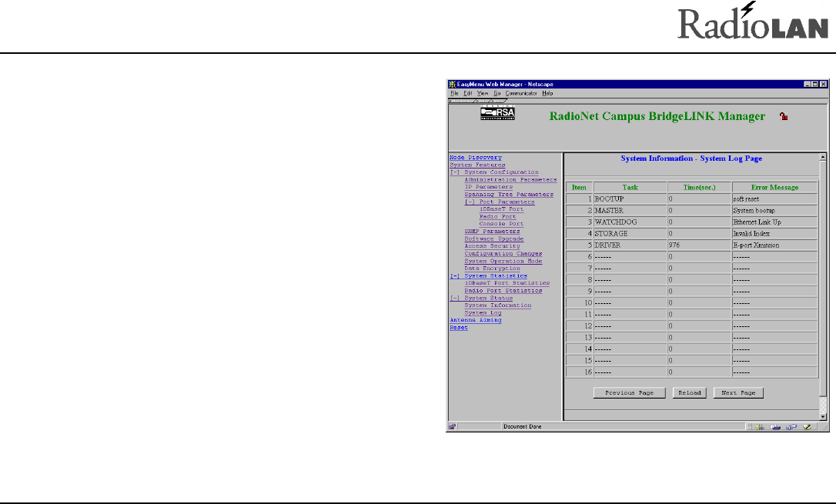This screenshot has width=836, height=504.
Task: Open the System Operation Mode link
Action: point(503,261)
